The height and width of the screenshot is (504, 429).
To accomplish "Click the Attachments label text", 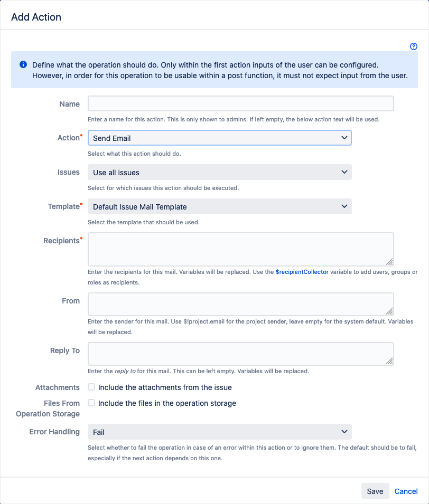I will tap(58, 387).
